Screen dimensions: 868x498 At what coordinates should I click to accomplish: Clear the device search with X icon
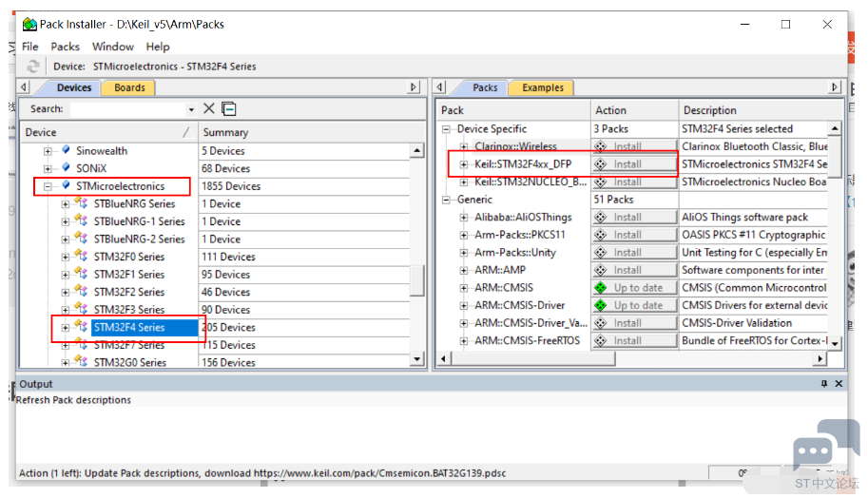[209, 108]
